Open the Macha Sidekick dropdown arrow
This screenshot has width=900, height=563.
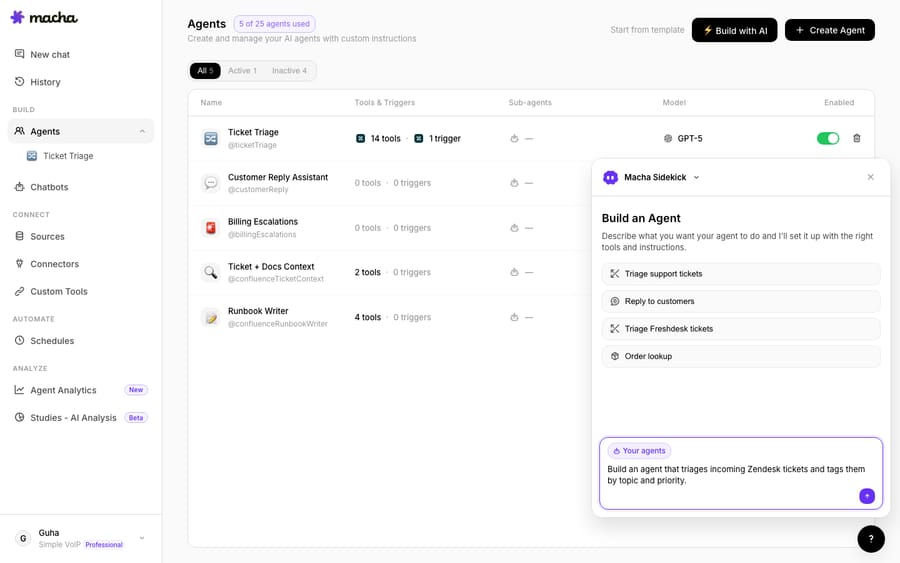696,177
